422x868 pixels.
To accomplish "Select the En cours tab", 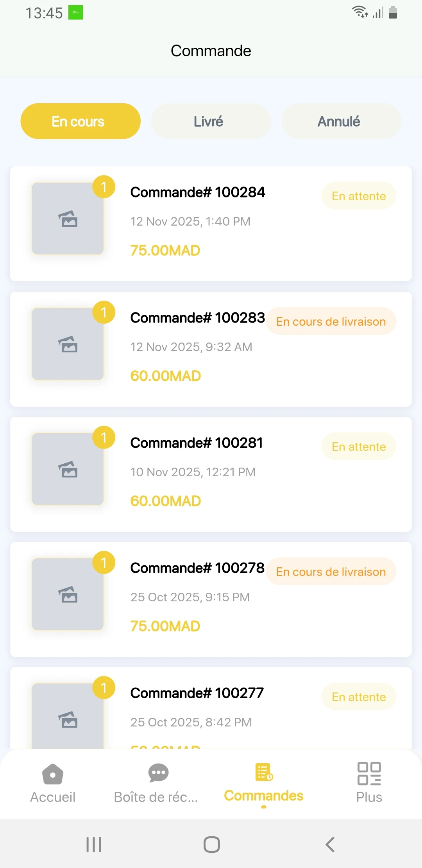I will [80, 121].
